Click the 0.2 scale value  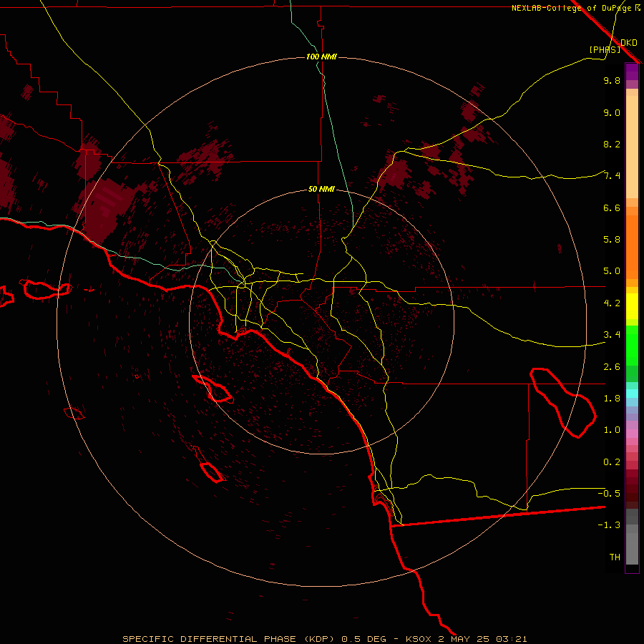(x=612, y=462)
